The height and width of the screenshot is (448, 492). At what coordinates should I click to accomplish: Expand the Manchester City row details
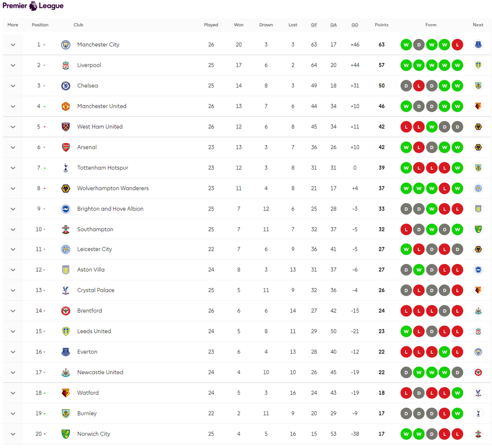13,45
